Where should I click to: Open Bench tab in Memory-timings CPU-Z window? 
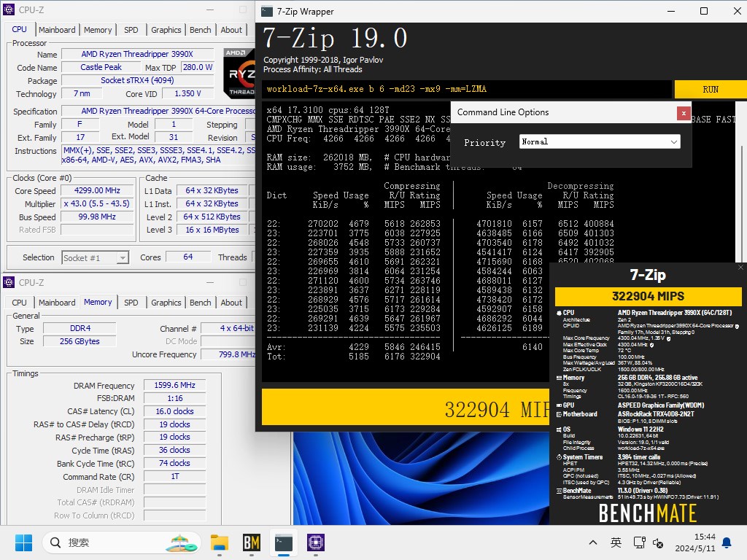pyautogui.click(x=200, y=303)
